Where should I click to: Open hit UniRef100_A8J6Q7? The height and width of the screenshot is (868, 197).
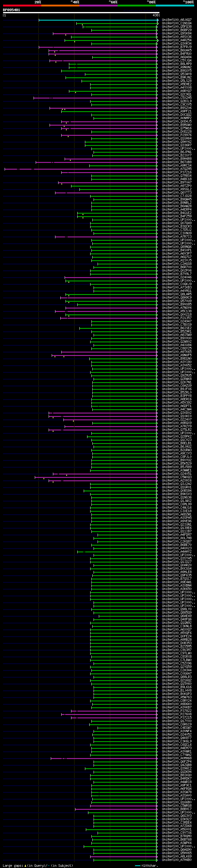(x=177, y=20)
